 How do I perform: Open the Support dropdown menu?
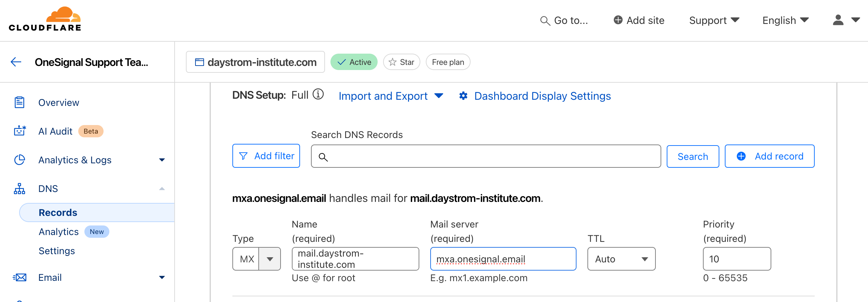714,20
